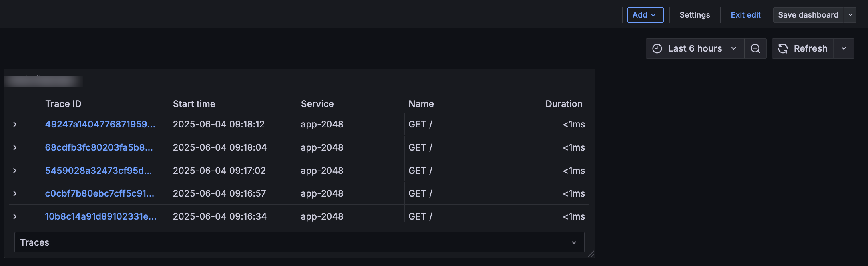Open the trace link starting with 49247a

100,124
